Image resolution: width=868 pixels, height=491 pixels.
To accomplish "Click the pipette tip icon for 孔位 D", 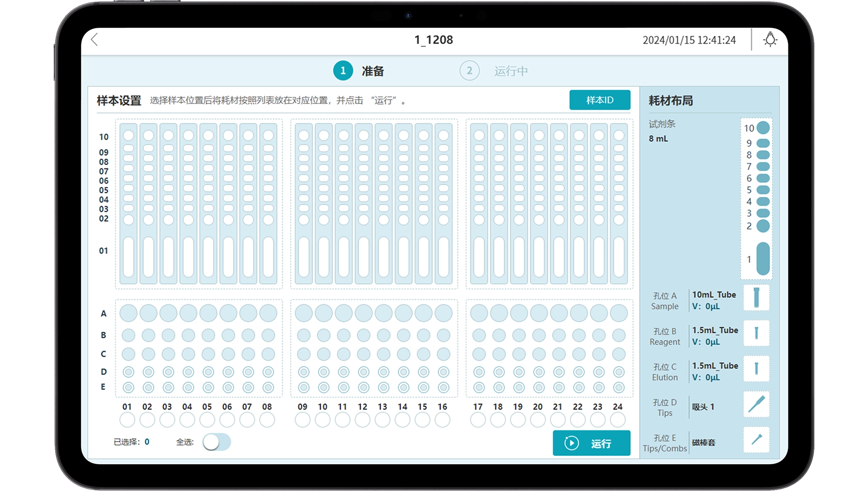I will tap(756, 404).
